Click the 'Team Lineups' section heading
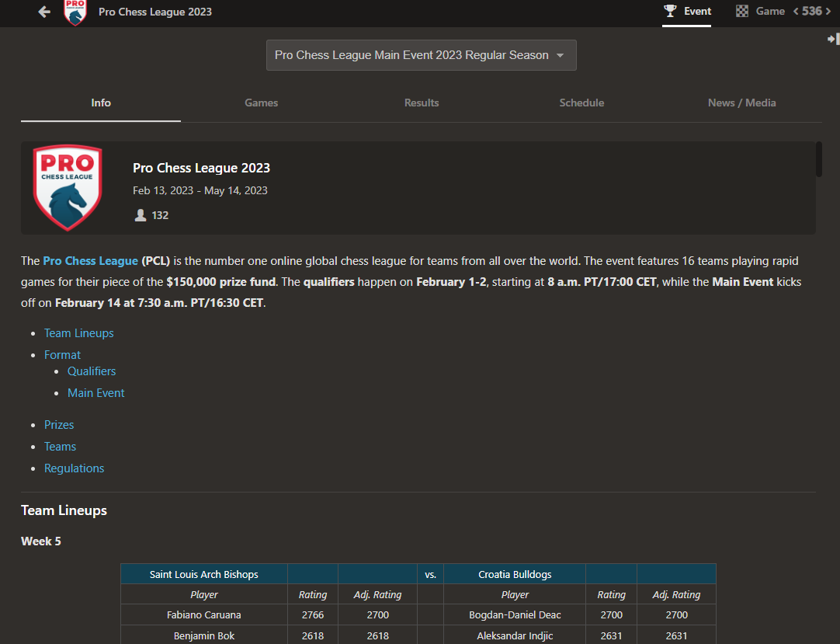Viewport: 840px width, 644px height. (x=64, y=510)
